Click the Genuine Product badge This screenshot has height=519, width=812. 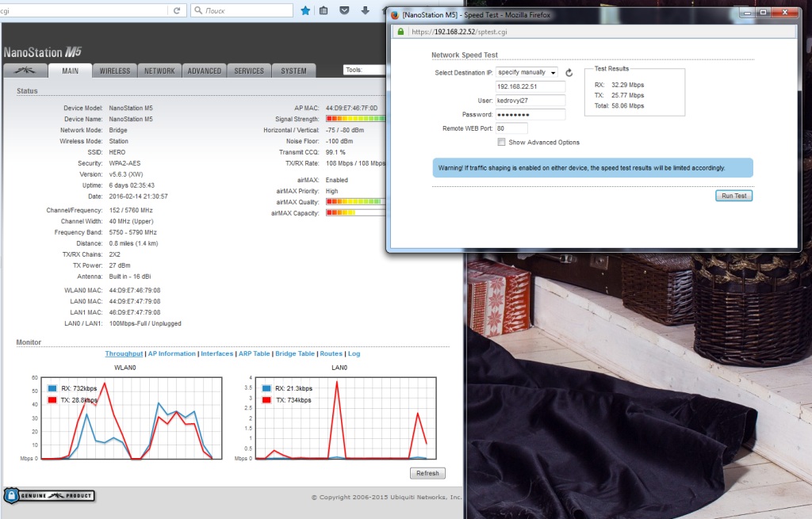tap(49, 496)
